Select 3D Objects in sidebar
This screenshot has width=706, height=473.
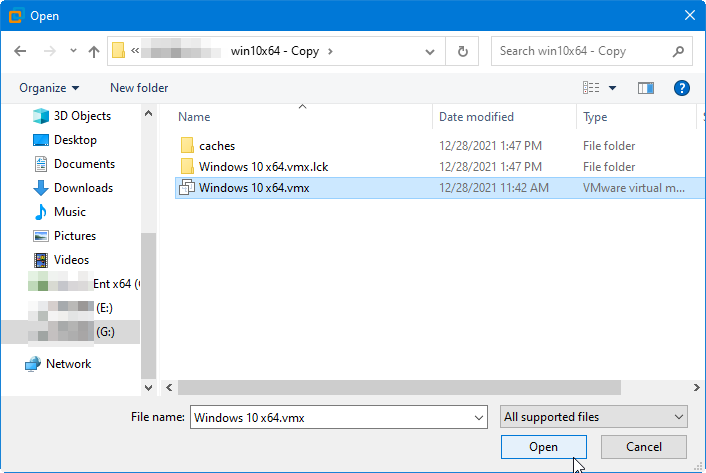(x=82, y=116)
